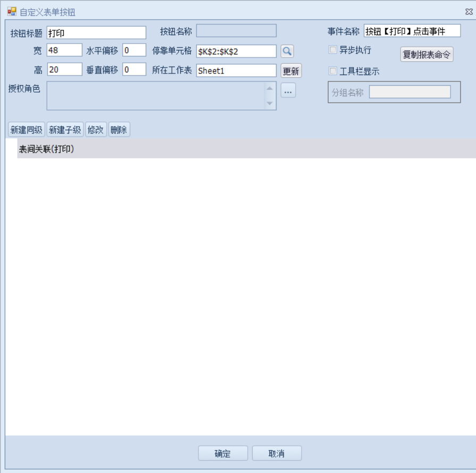This screenshot has width=476, height=473.
Task: Select the 表间关联(打印) tree item
Action: [47, 149]
